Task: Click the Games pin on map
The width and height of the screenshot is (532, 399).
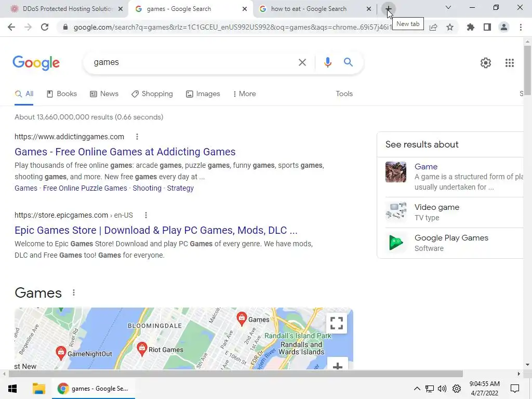Action: (x=242, y=318)
